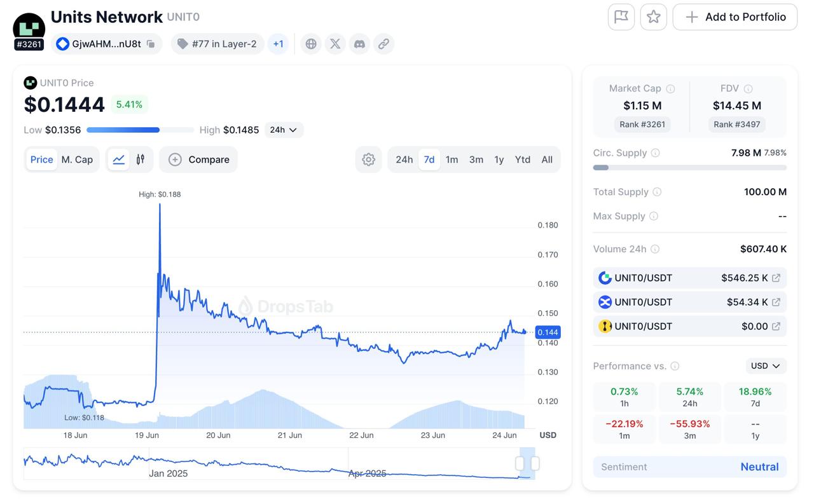Click Market Cap info icon
The height and width of the screenshot is (504, 814).
click(x=670, y=89)
